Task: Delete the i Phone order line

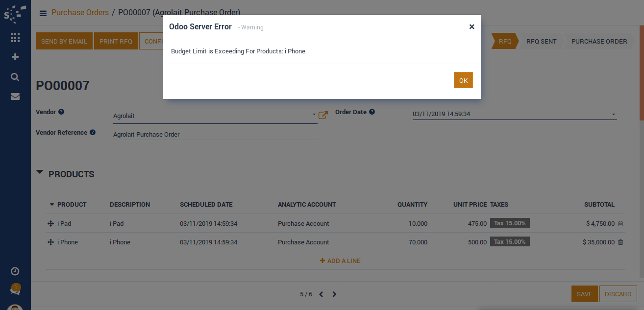Action: point(620,242)
